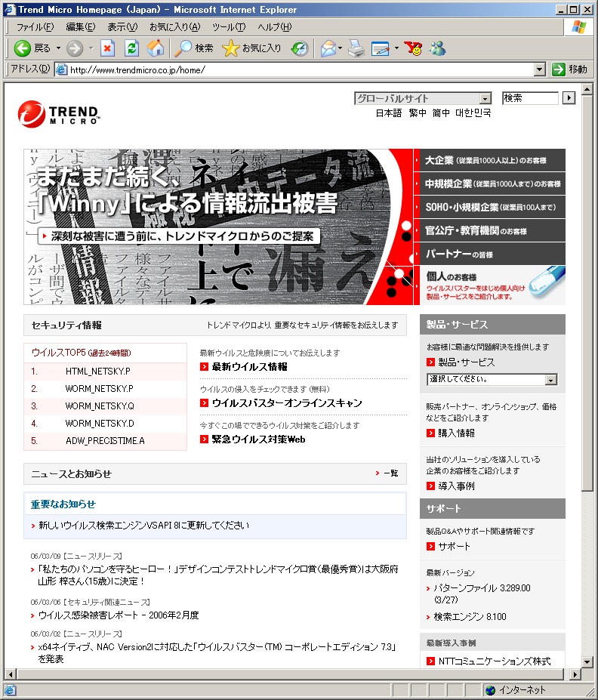Click page icon in the address bar
Image resolution: width=598 pixels, height=700 pixels.
[62, 69]
